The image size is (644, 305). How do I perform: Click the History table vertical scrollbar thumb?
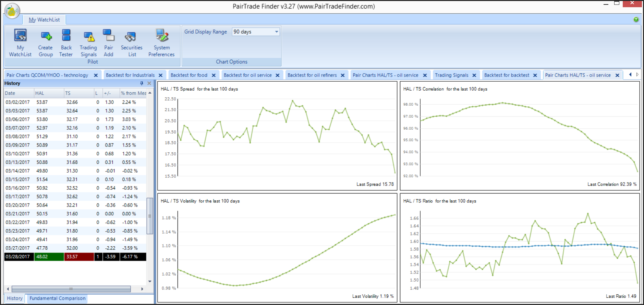click(x=150, y=216)
